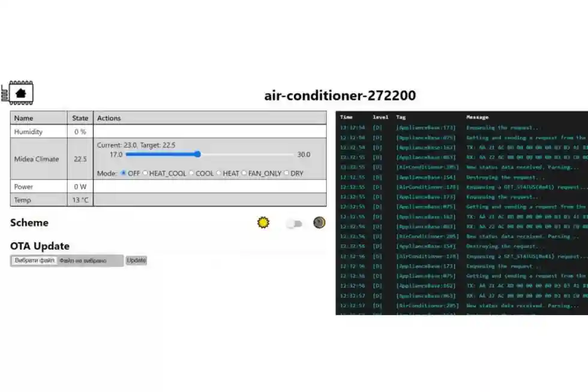The height and width of the screenshot is (392, 588).
Task: Click the target temperature slider handle
Action: point(197,154)
